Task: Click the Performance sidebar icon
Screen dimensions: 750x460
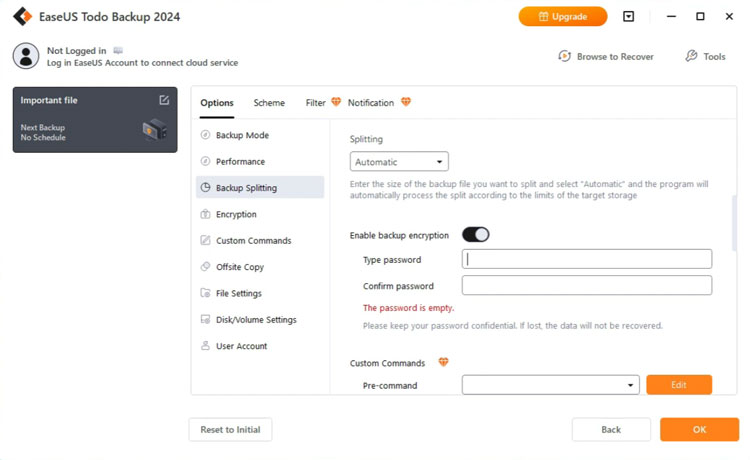Action: [x=205, y=161]
